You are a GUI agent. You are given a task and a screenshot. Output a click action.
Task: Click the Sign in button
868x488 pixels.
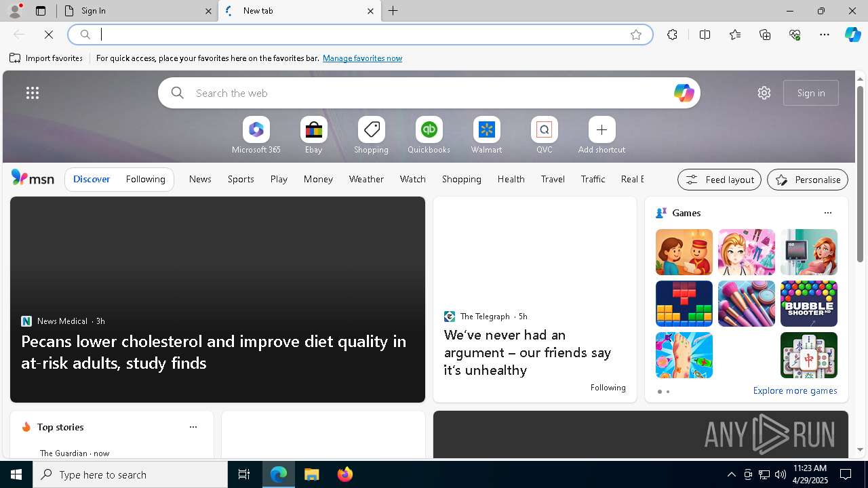click(811, 93)
